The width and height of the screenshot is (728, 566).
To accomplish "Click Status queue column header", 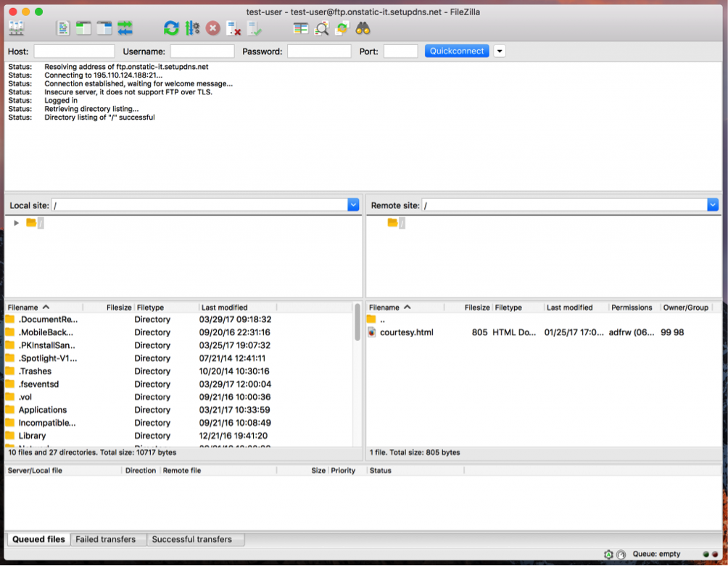I will [x=415, y=470].
